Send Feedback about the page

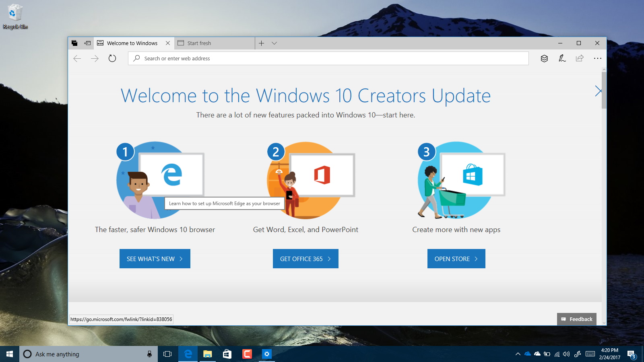tap(576, 319)
